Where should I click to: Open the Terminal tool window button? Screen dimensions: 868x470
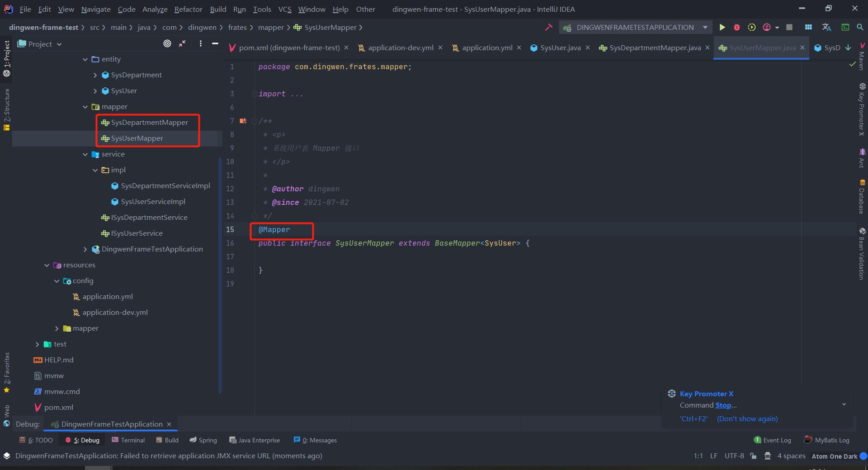click(x=128, y=440)
